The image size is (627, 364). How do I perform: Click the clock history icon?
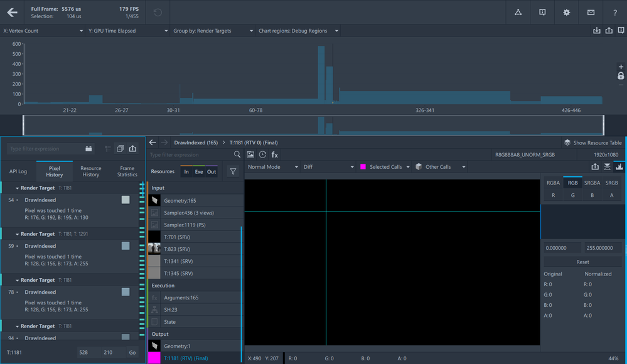point(262,154)
